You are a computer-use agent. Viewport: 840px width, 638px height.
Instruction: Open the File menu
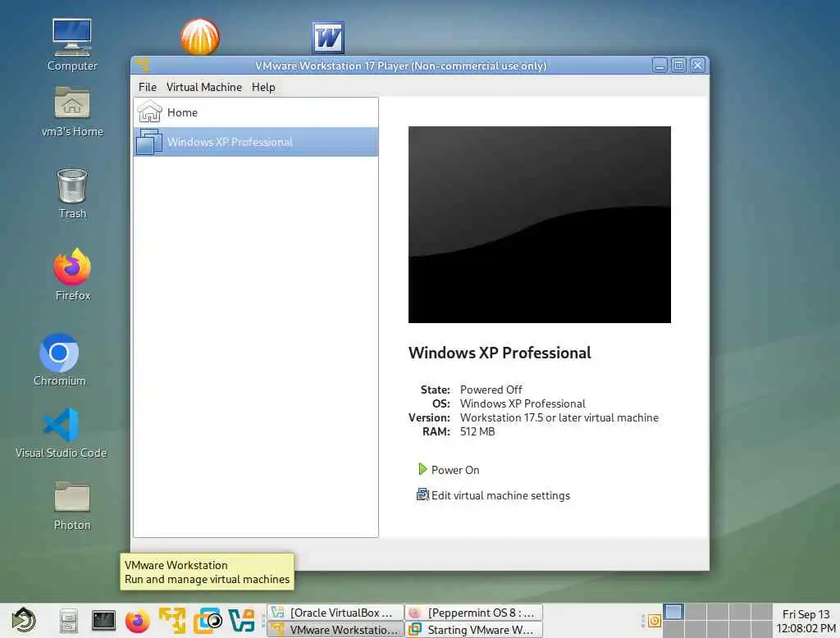coord(148,87)
